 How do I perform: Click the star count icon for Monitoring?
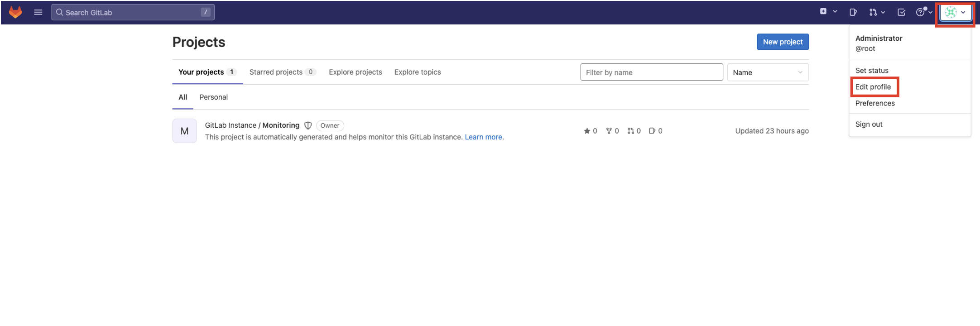coord(587,131)
